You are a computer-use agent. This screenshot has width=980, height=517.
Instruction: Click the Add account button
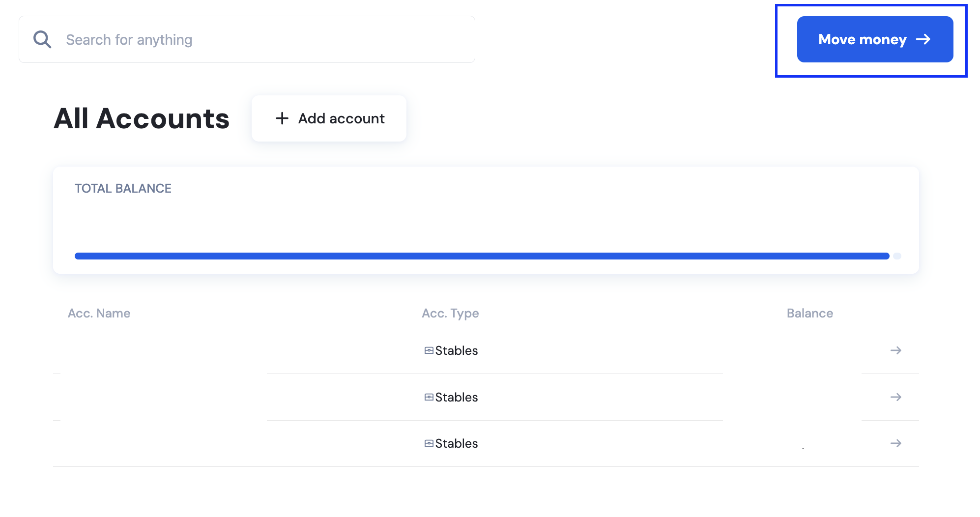(329, 118)
